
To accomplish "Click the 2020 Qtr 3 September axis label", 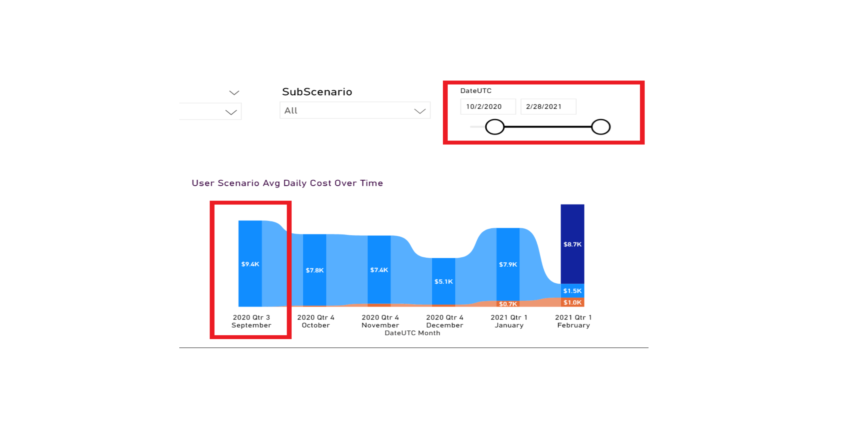I will coord(251,321).
